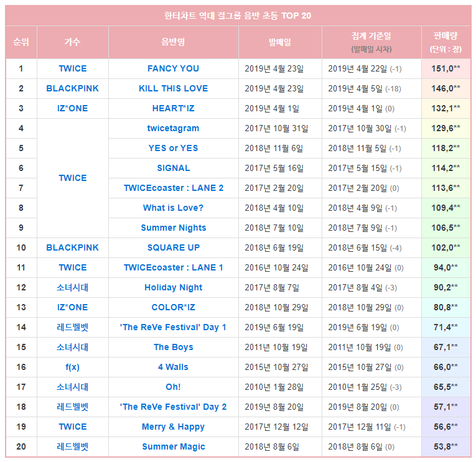Select the sales value 94,0**
The image size is (476, 462).
(x=446, y=267)
